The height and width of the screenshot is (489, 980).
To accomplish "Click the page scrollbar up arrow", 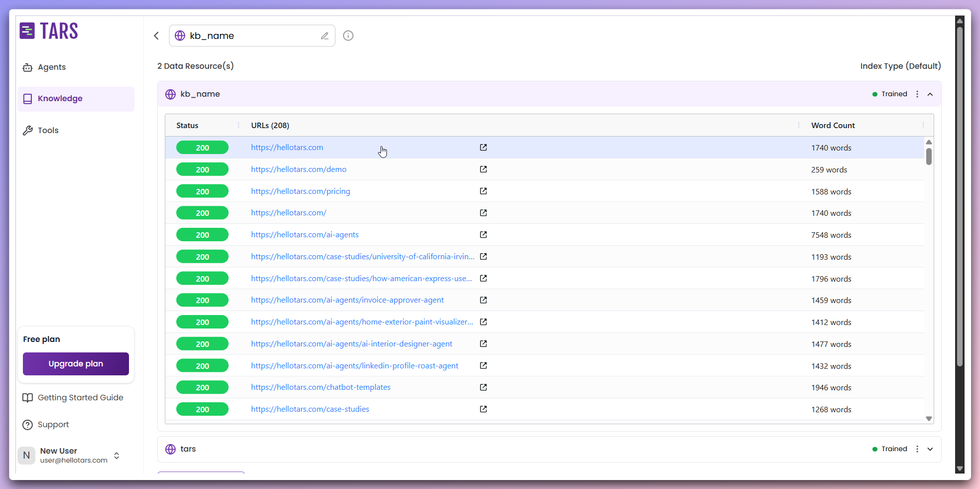I will tap(960, 21).
